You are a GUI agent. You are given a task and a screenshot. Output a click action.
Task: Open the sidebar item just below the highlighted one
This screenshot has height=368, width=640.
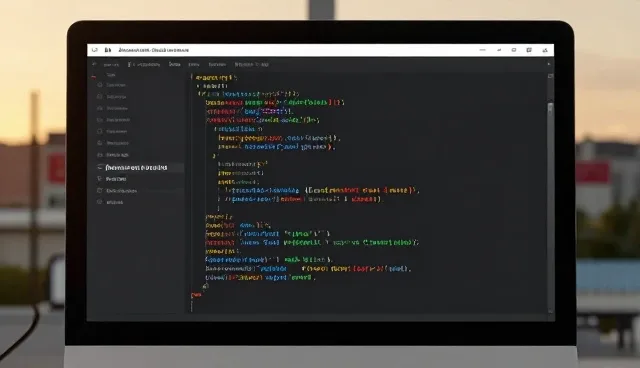[x=116, y=179]
